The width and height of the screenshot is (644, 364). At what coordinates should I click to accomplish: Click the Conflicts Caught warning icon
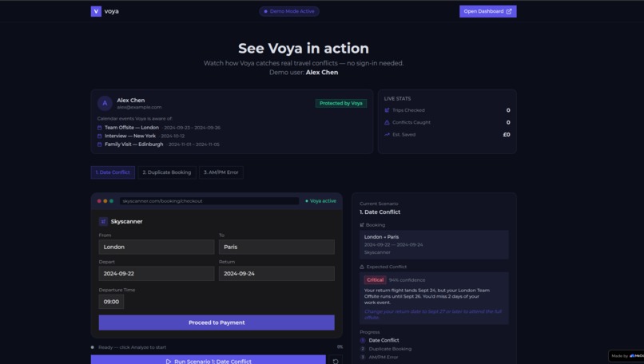pos(387,122)
